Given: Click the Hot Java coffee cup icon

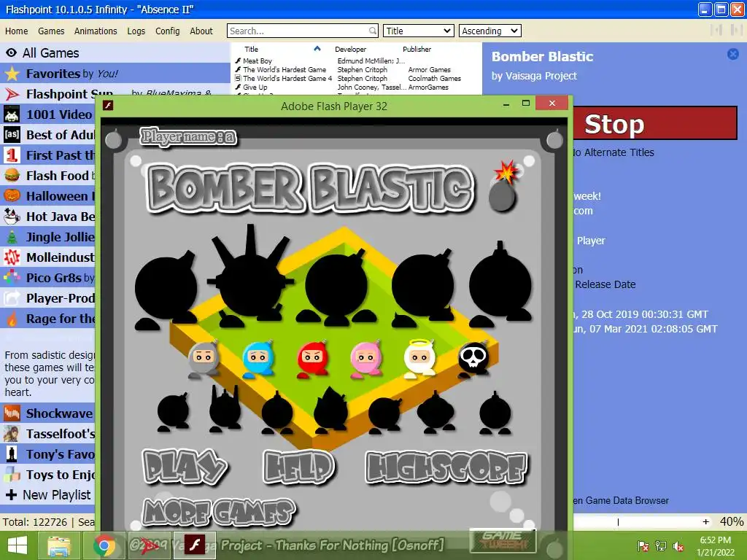Looking at the screenshot, I should [x=12, y=216].
